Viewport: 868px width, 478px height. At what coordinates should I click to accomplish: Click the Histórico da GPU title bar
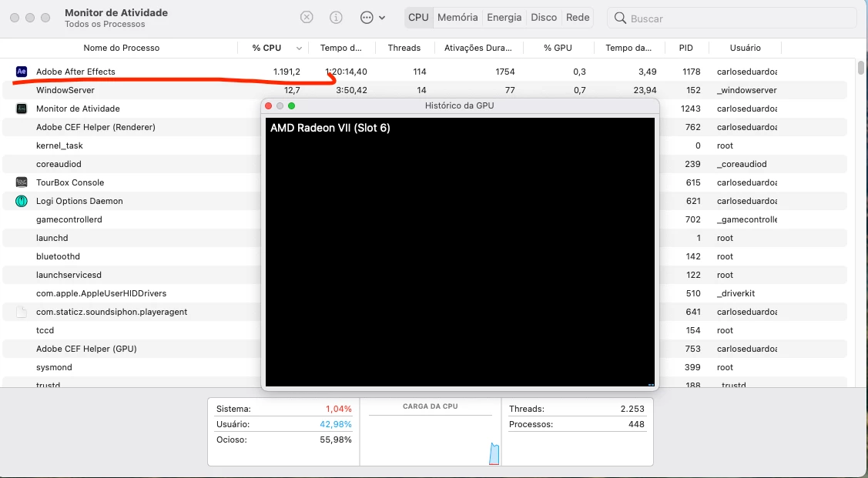[x=460, y=105]
